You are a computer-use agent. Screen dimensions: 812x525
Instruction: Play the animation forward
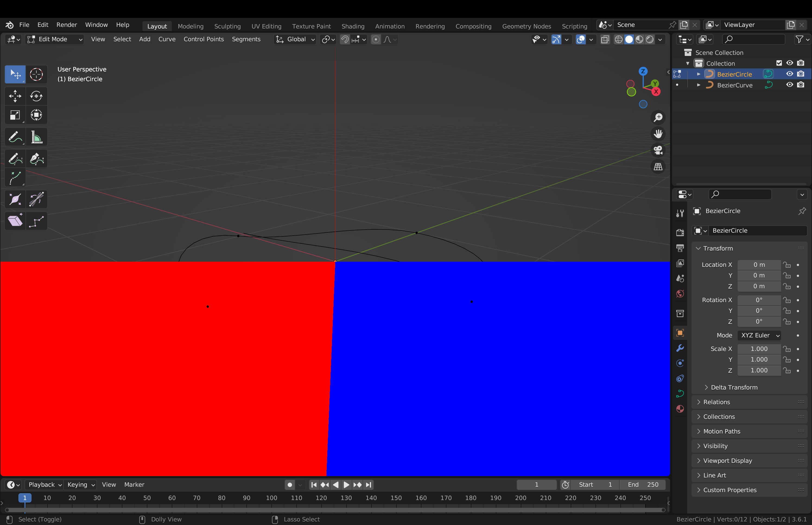click(346, 485)
